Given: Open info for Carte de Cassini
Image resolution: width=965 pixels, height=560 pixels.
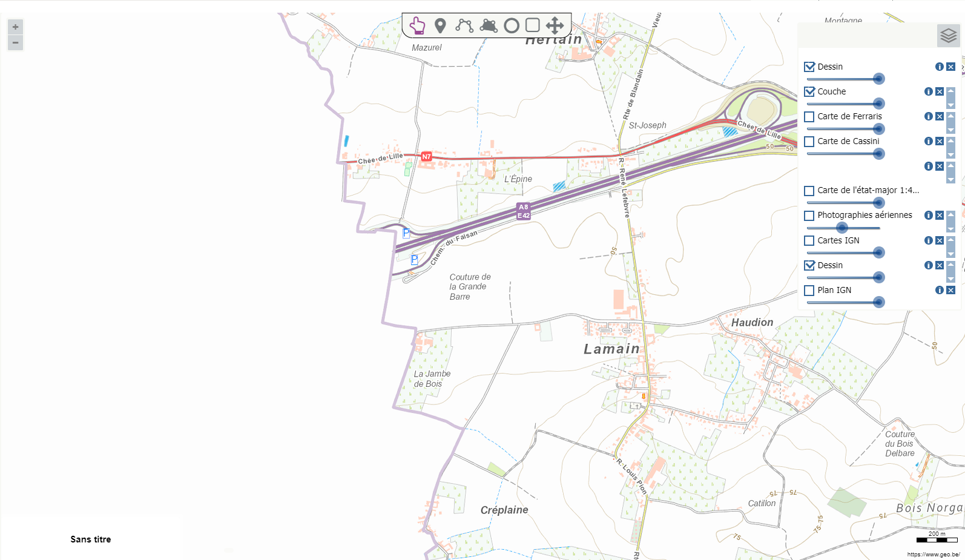Looking at the screenshot, I should tap(929, 141).
